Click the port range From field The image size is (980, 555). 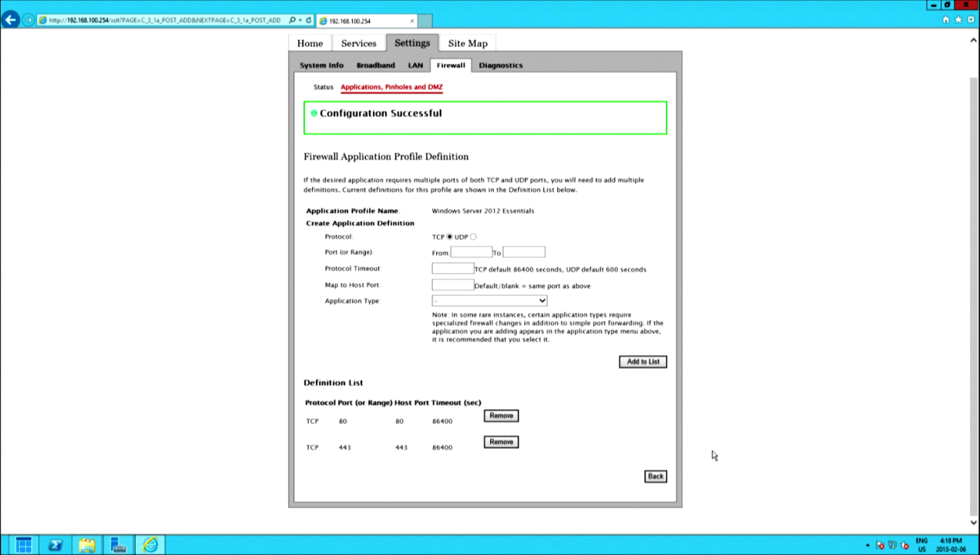point(471,252)
